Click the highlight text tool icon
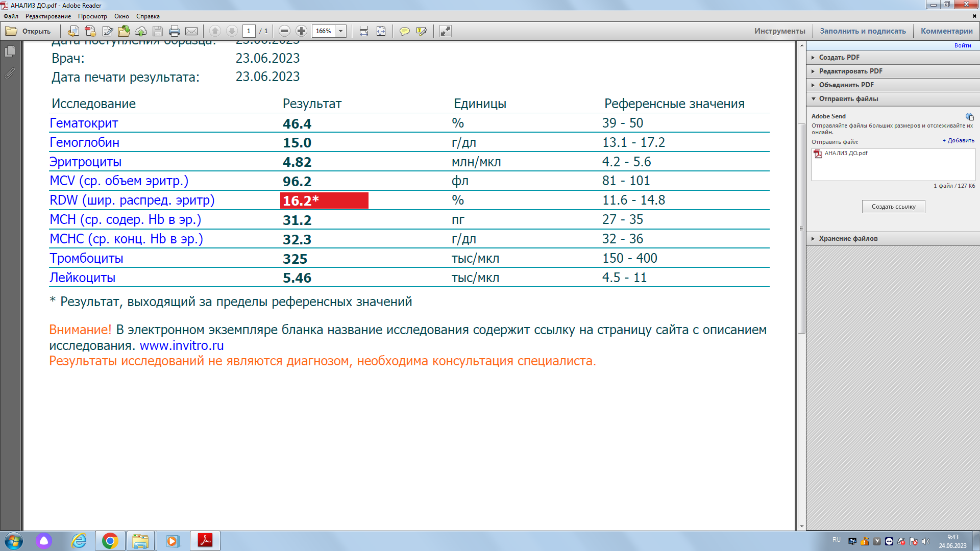Viewport: 980px width, 551px height. point(421,31)
